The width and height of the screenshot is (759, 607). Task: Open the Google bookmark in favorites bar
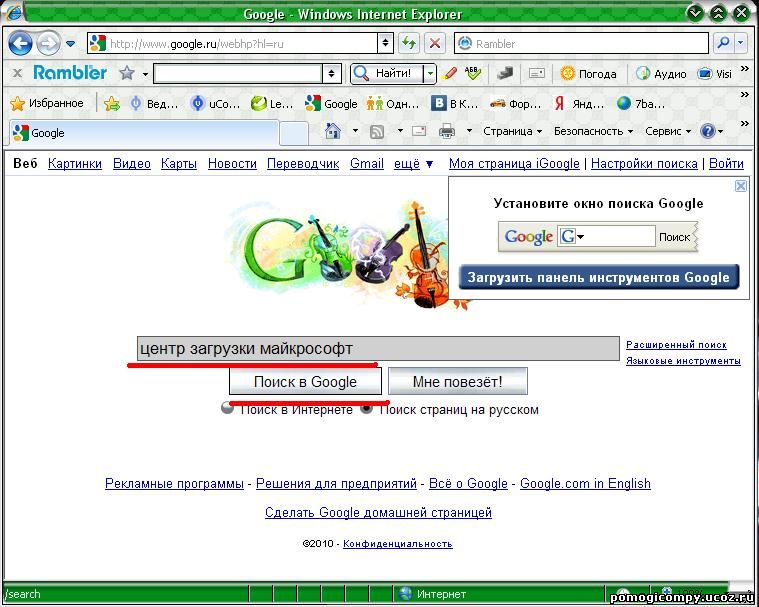coord(332,104)
